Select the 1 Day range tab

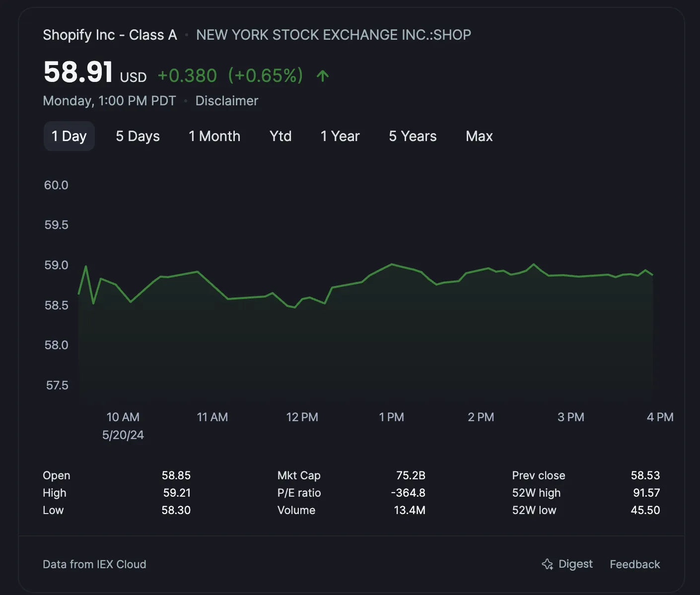tap(69, 136)
